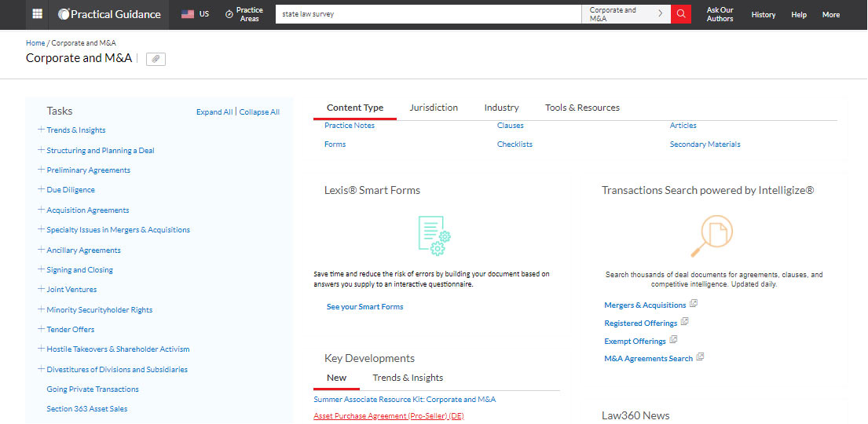Click Expand All in Tasks panel

tap(214, 111)
